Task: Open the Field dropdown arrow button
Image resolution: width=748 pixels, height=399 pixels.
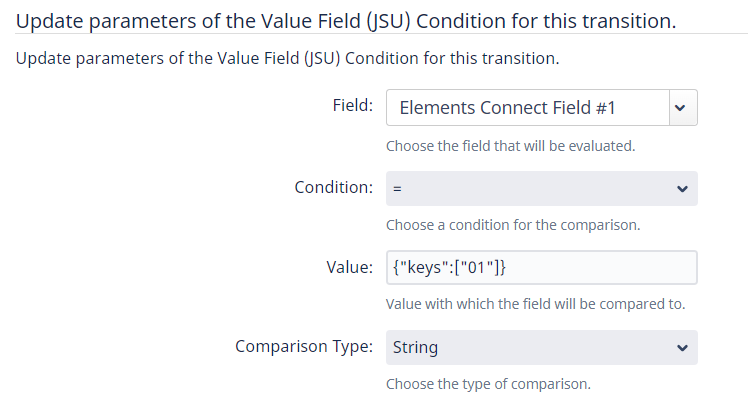Action: 683,108
